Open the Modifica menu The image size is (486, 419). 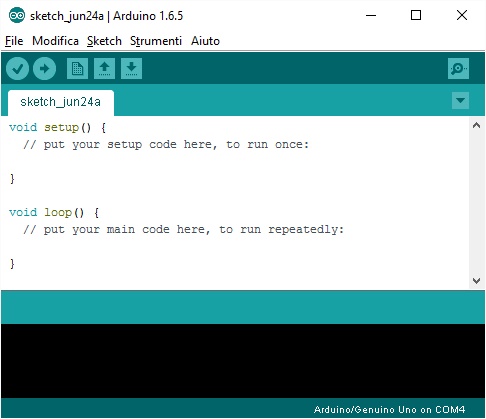[55, 41]
